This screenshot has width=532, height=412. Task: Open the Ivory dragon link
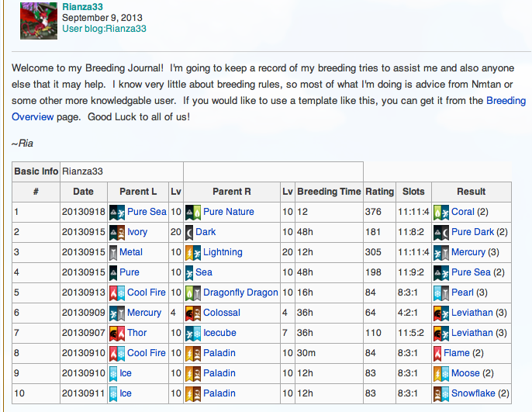(x=137, y=232)
